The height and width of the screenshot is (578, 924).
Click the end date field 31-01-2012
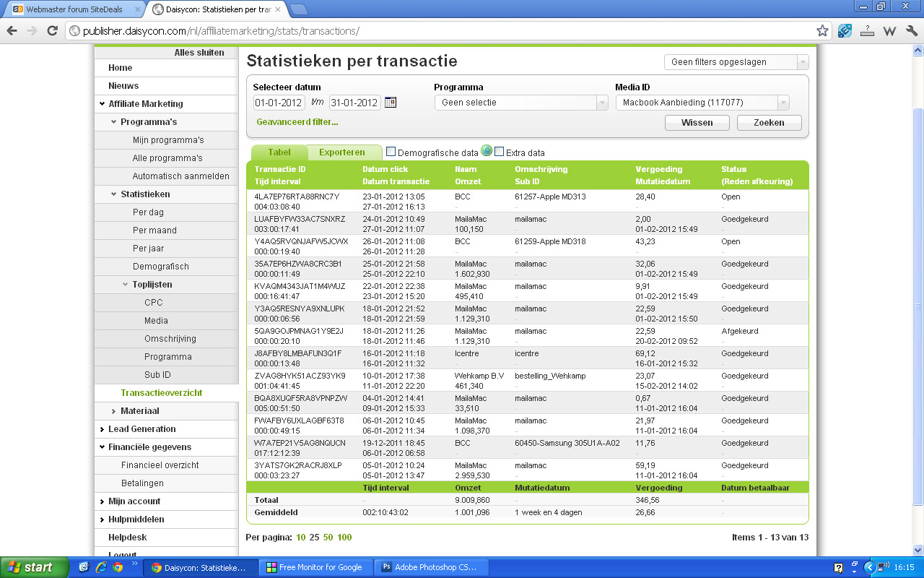355,103
